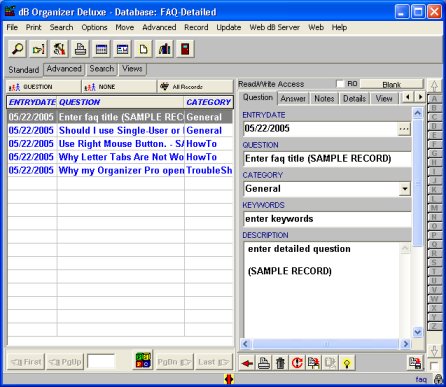Open the Search menu
This screenshot has height=387, width=446.
[x=61, y=27]
